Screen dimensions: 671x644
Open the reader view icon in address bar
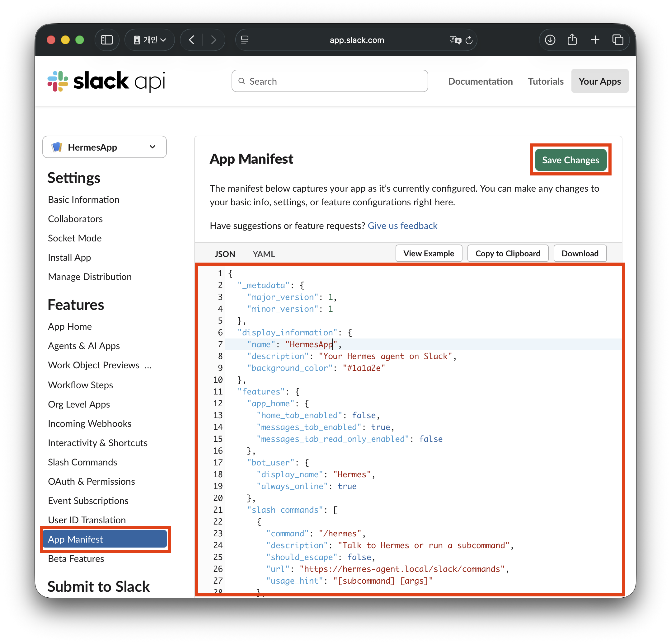click(245, 40)
